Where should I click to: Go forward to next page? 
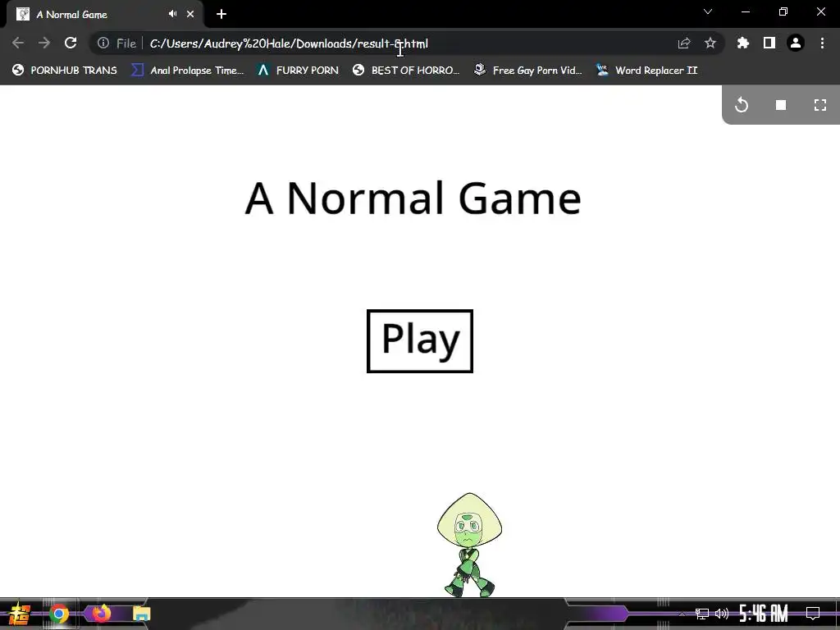pos(44,43)
